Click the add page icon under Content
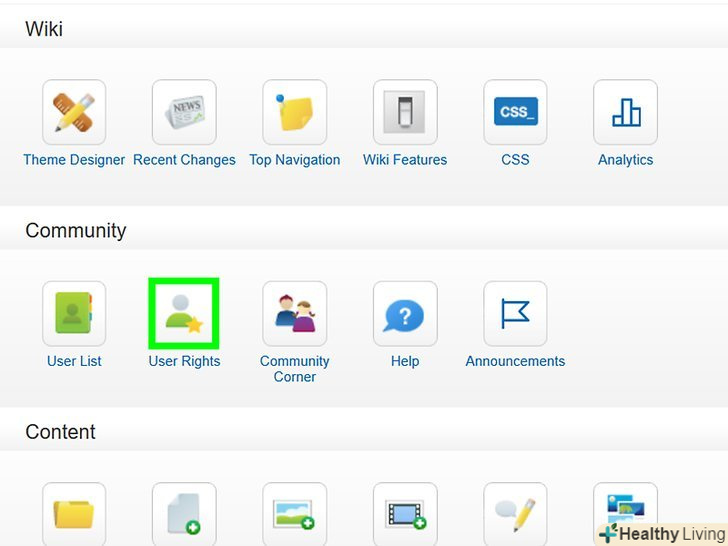 pos(184,514)
